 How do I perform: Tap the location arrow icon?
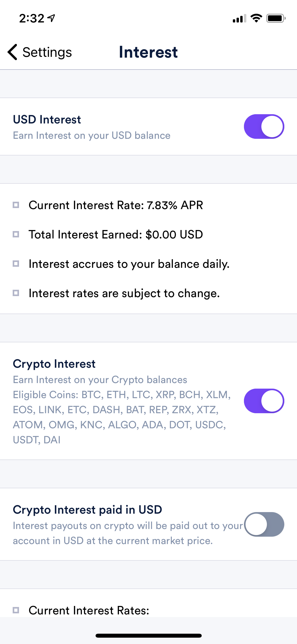(51, 18)
